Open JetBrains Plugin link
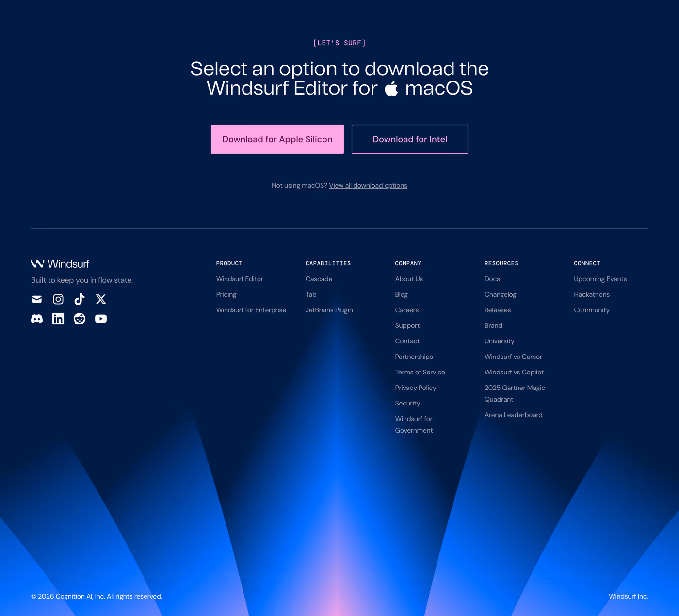Screen dimensions: 679x616 coord(329,310)
